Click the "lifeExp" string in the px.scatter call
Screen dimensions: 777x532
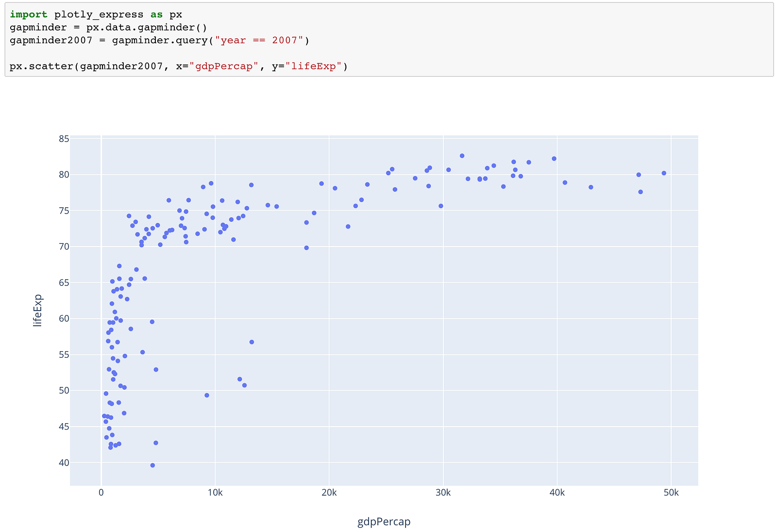click(x=313, y=66)
